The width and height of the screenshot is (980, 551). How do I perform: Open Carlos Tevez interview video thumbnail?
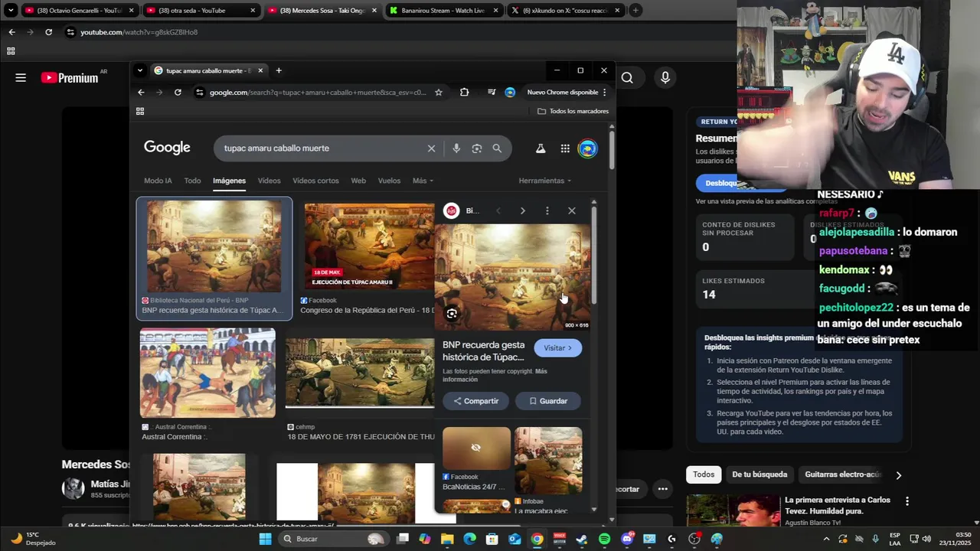click(x=733, y=511)
